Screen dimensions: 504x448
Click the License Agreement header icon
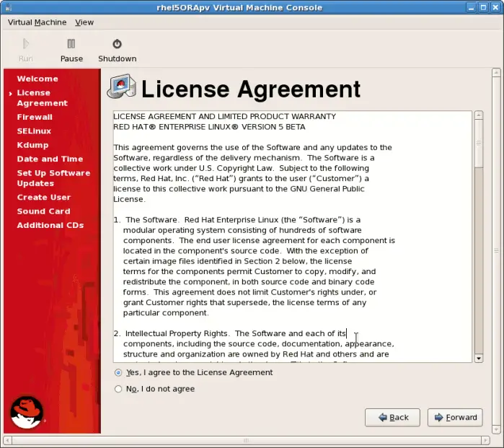pos(120,87)
